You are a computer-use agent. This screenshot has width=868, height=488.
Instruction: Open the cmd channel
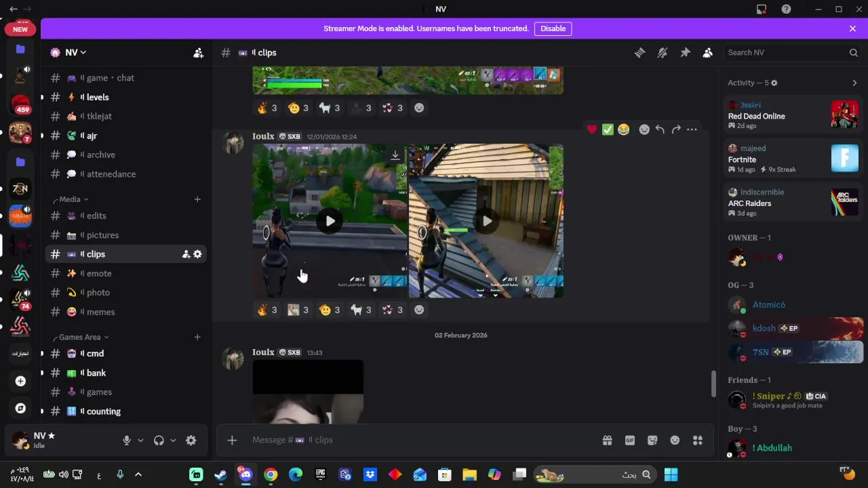pos(125,353)
